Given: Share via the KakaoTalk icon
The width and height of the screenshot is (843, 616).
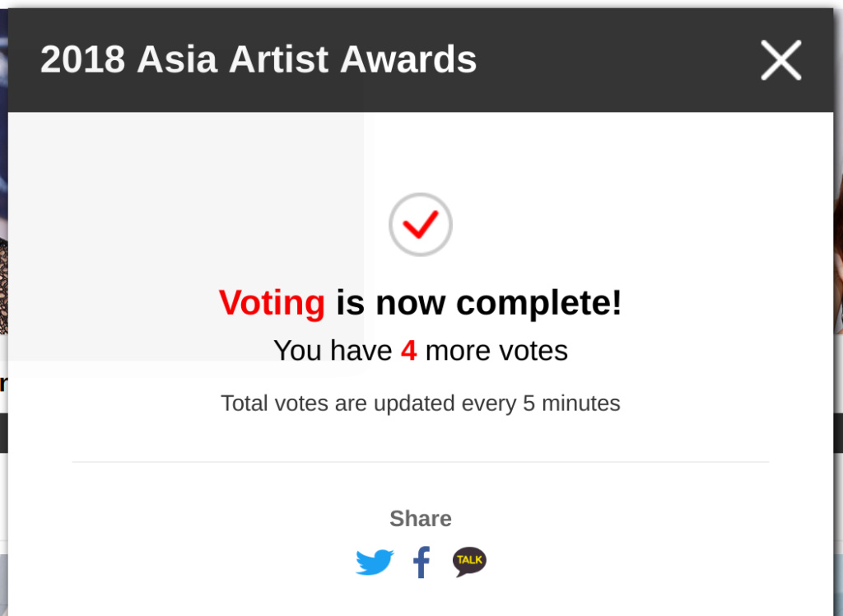Looking at the screenshot, I should [469, 562].
